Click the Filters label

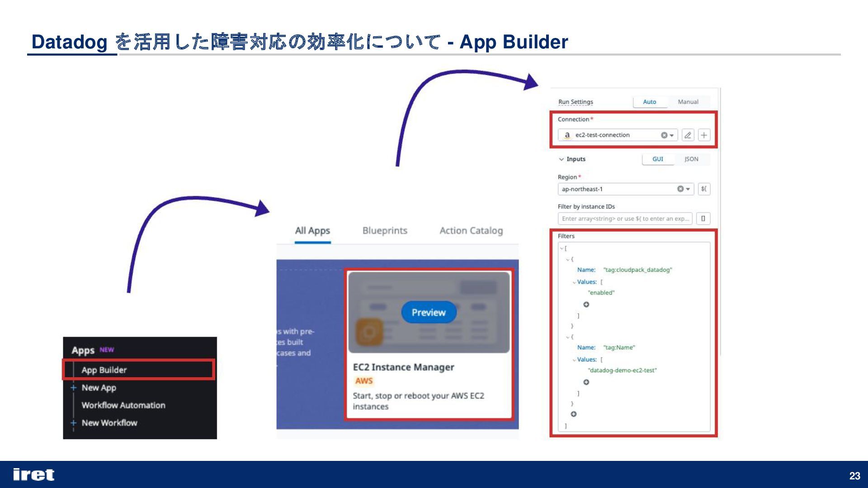tap(566, 236)
